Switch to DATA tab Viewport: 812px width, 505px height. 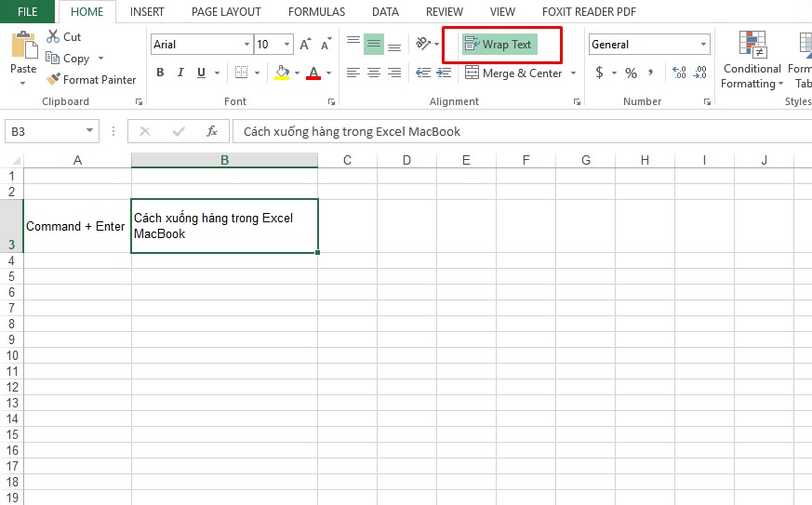tap(385, 11)
